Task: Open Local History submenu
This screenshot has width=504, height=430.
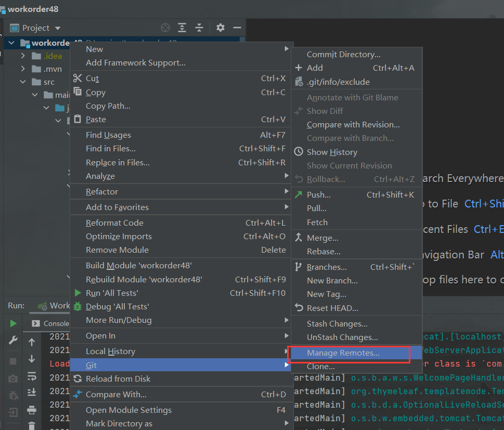Action: (x=180, y=351)
